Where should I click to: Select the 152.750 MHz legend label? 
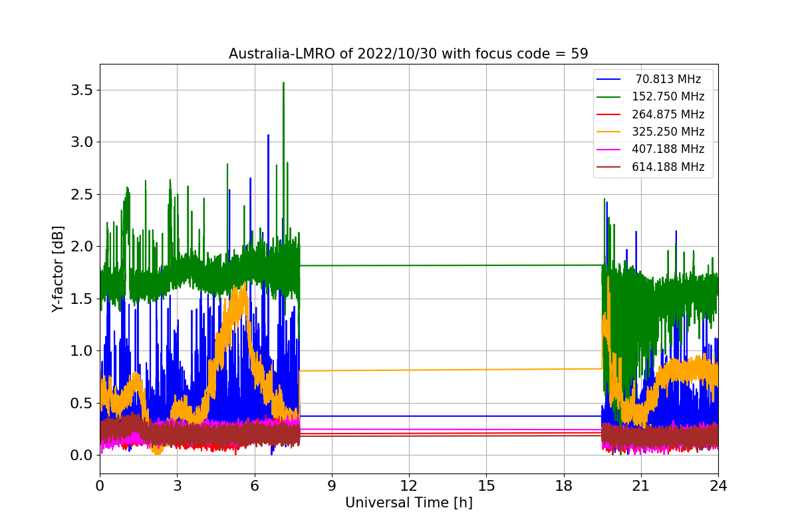pyautogui.click(x=668, y=96)
